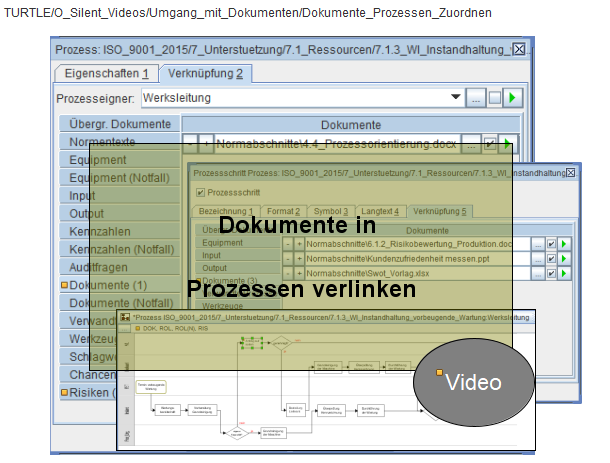
Task: Click the green arrow of Prozessorientierung.docx row
Action: pos(508,144)
